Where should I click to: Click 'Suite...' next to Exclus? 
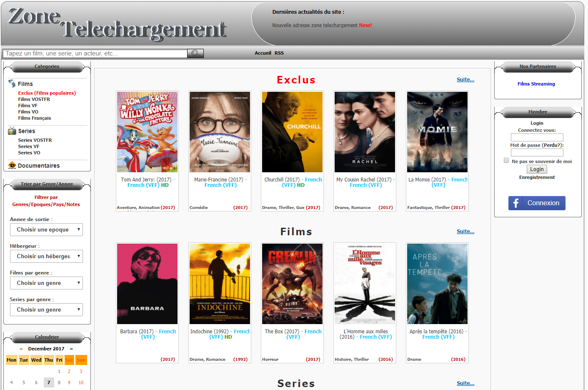465,79
